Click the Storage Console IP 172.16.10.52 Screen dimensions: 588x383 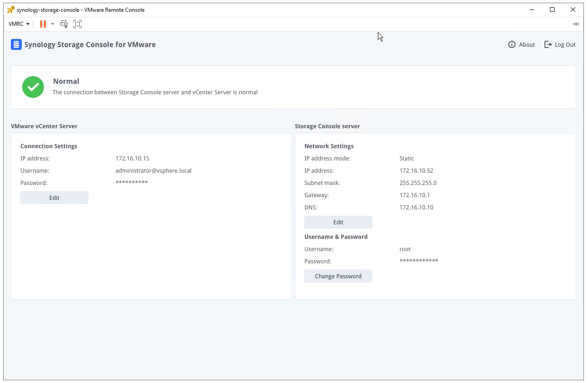pyautogui.click(x=416, y=171)
